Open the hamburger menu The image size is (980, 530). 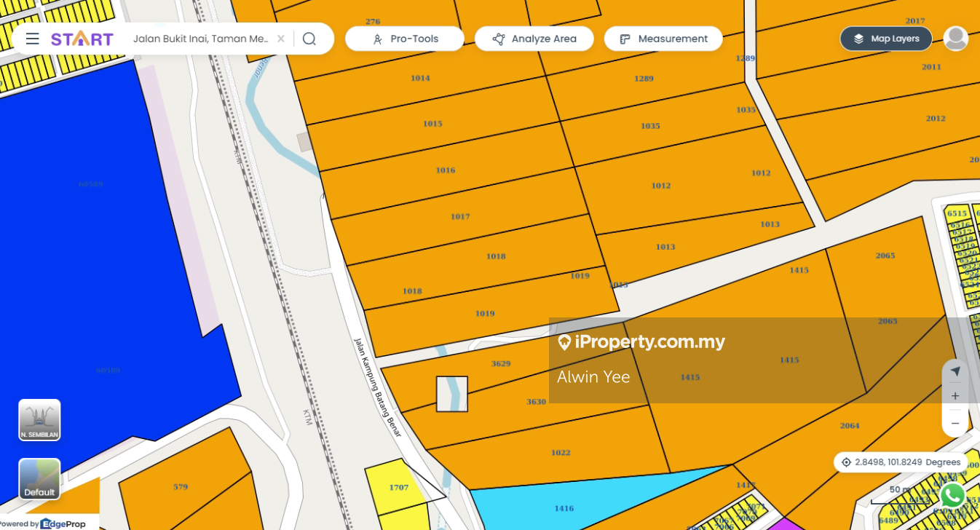(x=32, y=39)
